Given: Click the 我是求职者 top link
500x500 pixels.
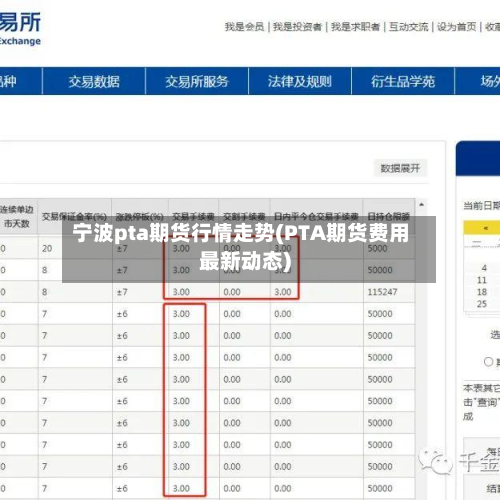Looking at the screenshot, I should pyautogui.click(x=355, y=27).
